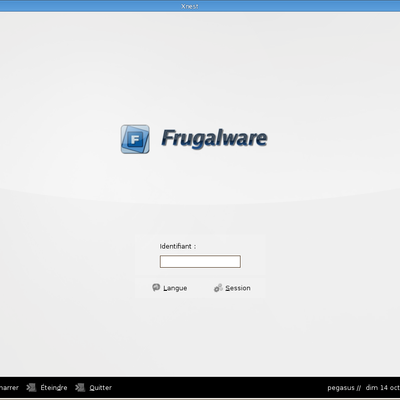Click the icon beside Éteindre
The height and width of the screenshot is (400, 400).
click(31, 387)
